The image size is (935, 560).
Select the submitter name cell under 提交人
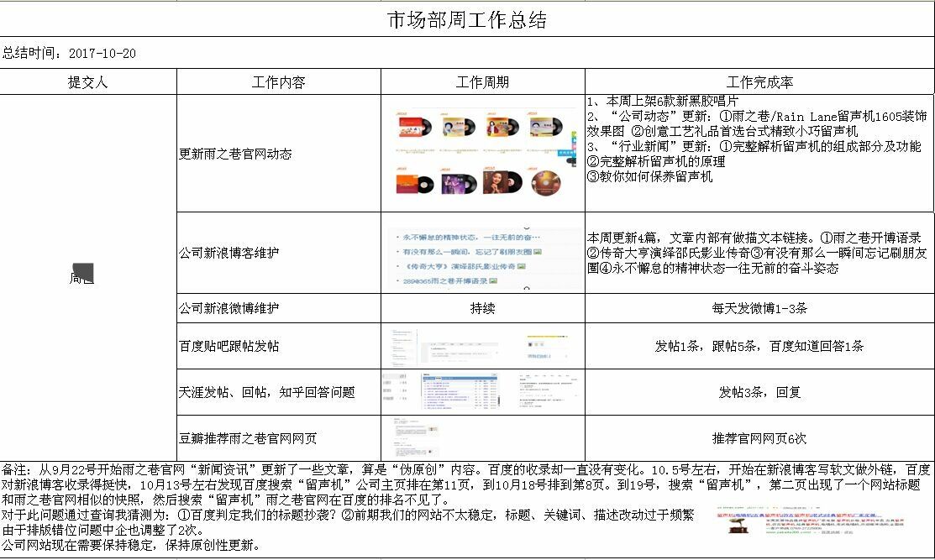[88, 278]
